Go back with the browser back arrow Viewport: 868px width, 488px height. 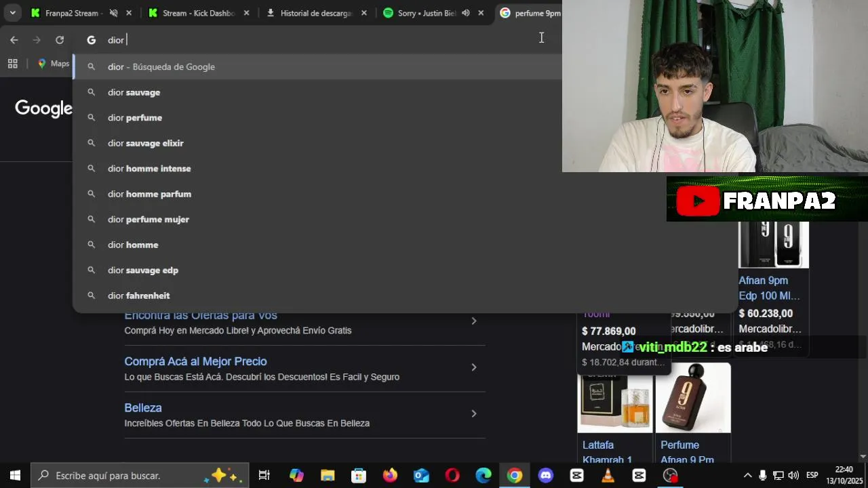coord(14,40)
